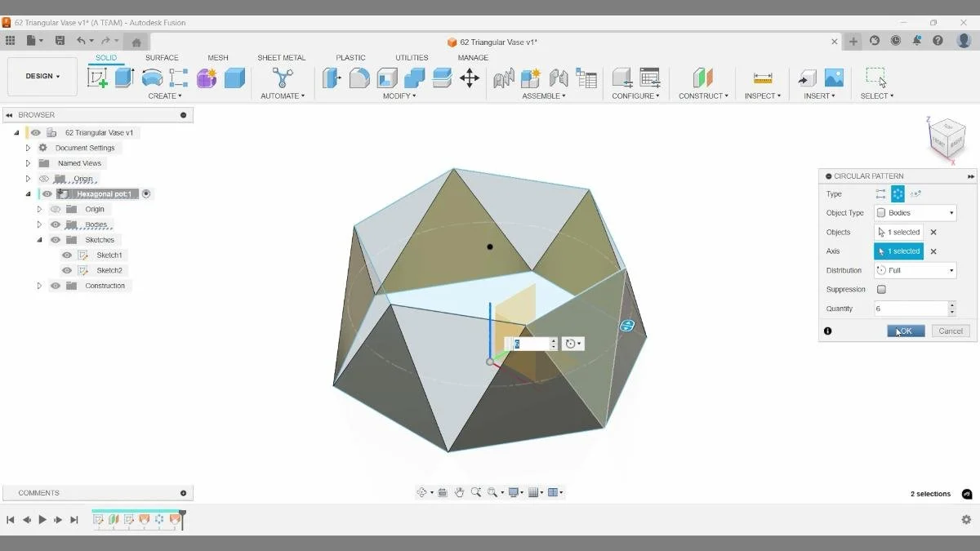This screenshot has width=980, height=551.
Task: Toggle visibility of top-level Origin folder
Action: tap(44, 179)
